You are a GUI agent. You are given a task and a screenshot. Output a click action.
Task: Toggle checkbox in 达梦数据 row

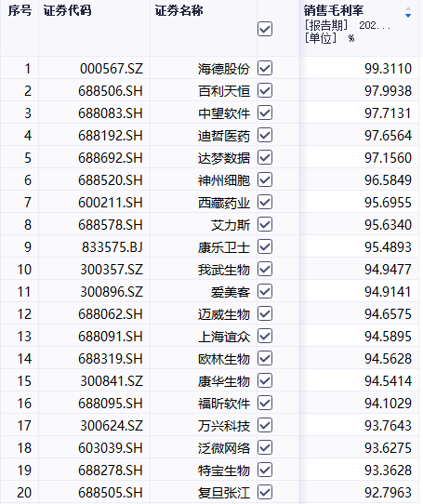pos(265,157)
